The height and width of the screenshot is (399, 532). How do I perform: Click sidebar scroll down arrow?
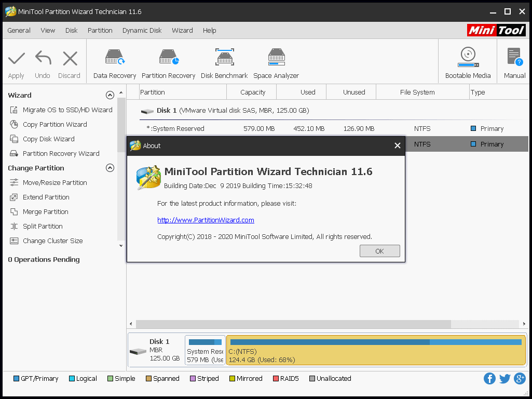pos(121,246)
